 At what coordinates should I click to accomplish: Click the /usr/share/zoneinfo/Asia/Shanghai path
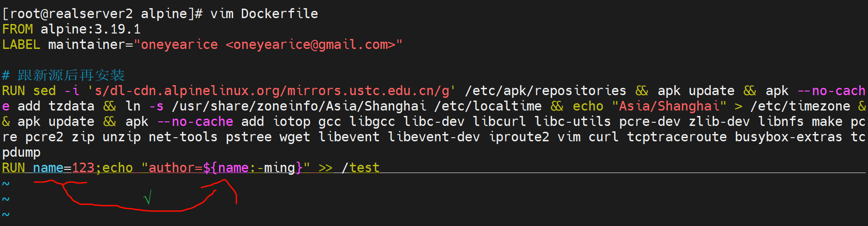pos(299,106)
